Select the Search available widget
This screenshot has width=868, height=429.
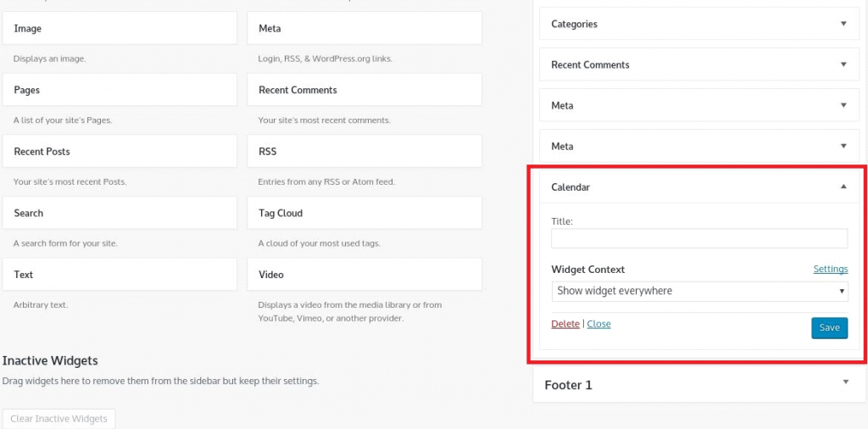coord(120,213)
